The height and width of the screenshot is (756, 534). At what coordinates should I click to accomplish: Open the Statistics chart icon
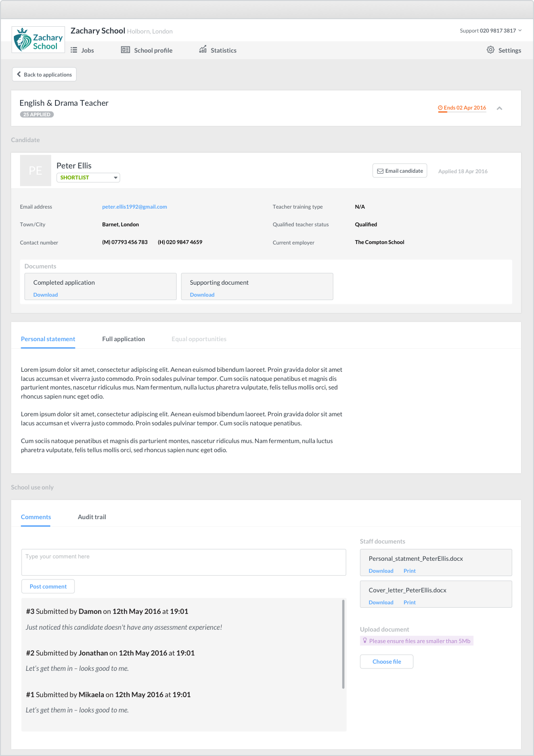click(x=203, y=49)
